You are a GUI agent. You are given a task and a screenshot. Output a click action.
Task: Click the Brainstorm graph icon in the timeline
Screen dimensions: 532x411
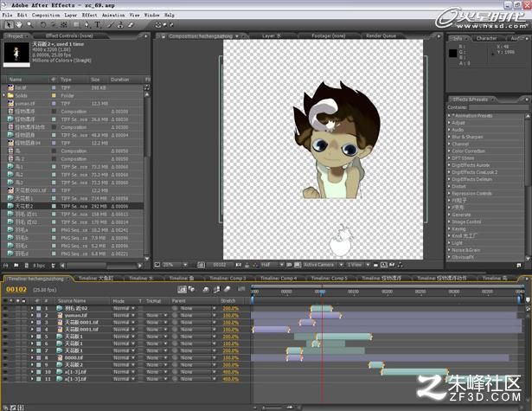coord(241,289)
